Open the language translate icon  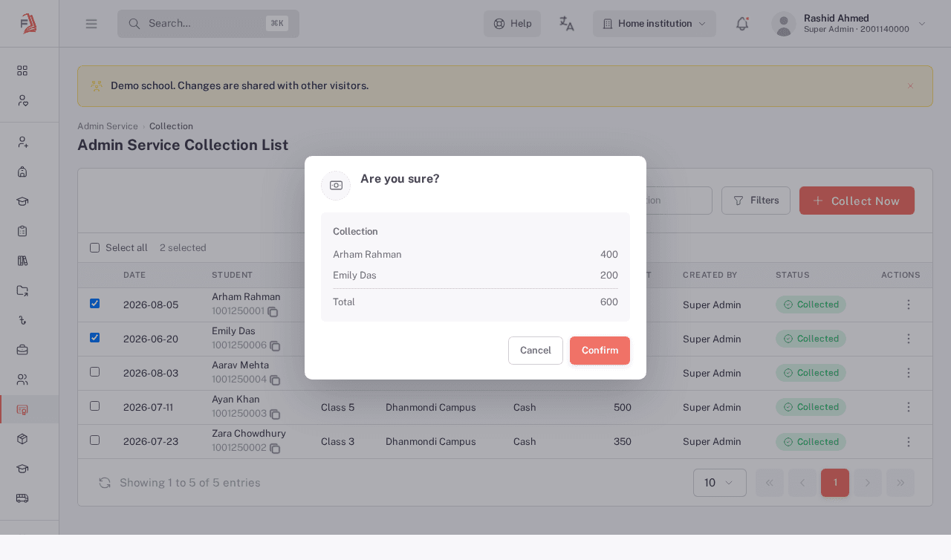pos(567,24)
